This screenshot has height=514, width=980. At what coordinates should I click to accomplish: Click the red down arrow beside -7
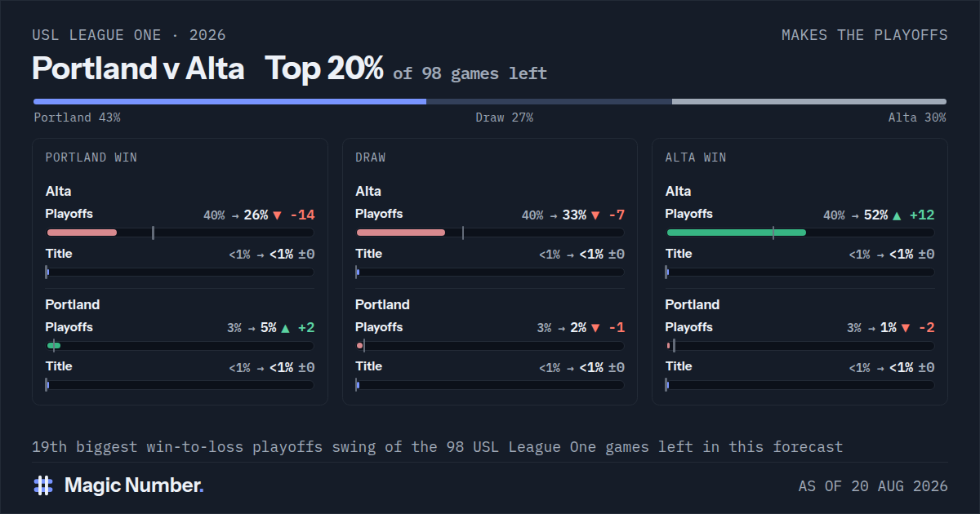tap(595, 215)
